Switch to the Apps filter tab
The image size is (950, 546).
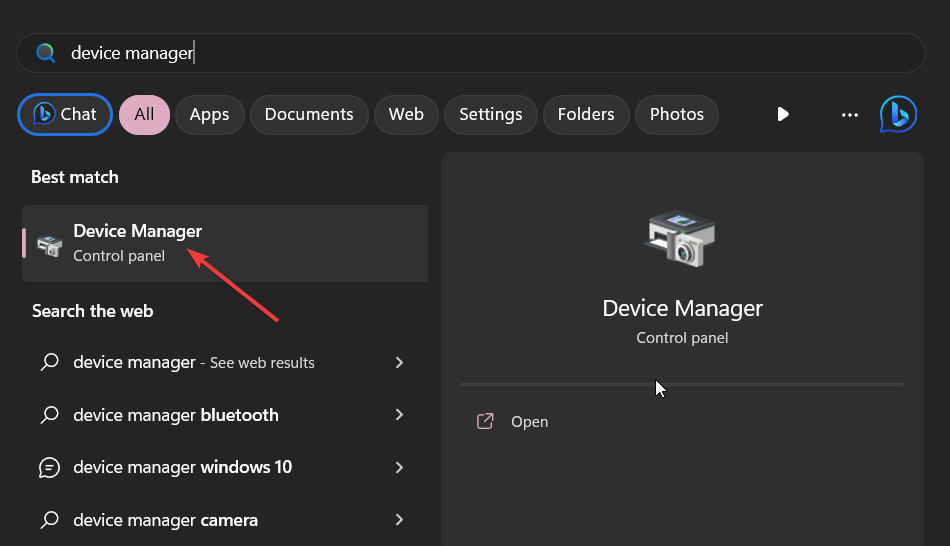[x=210, y=115]
